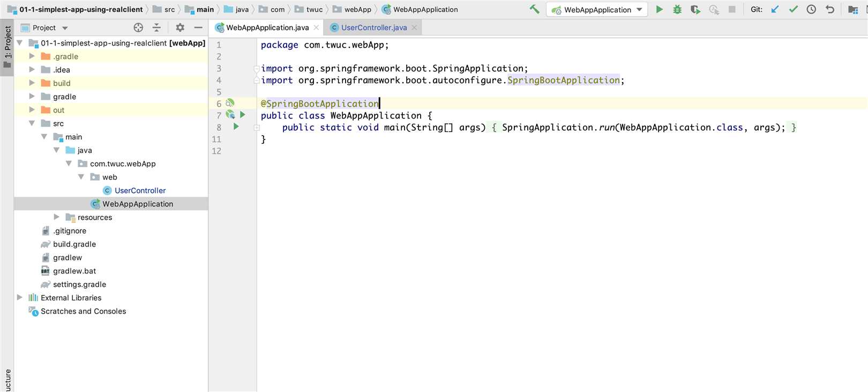Run with coverage shield icon
This screenshot has width=868, height=392.
click(695, 9)
